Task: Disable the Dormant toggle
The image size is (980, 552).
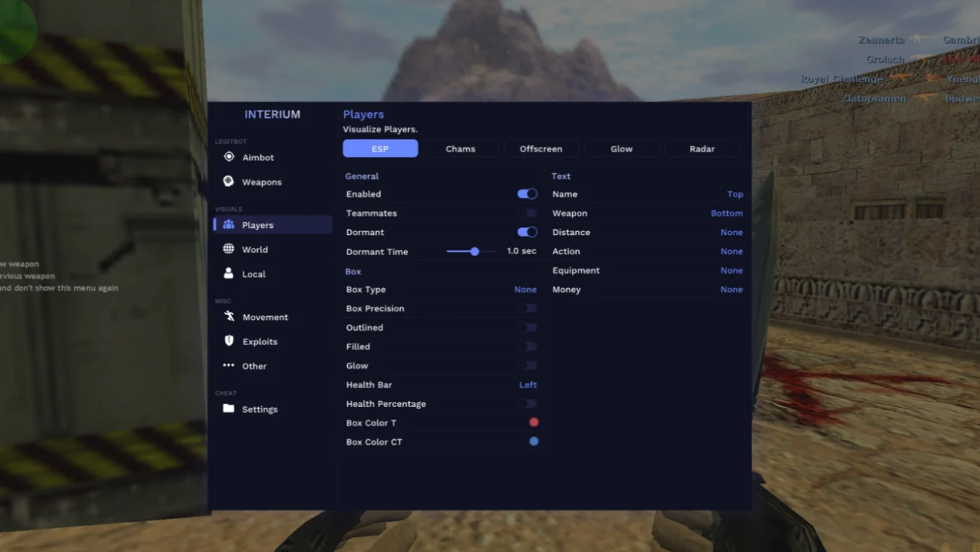Action: (x=527, y=232)
